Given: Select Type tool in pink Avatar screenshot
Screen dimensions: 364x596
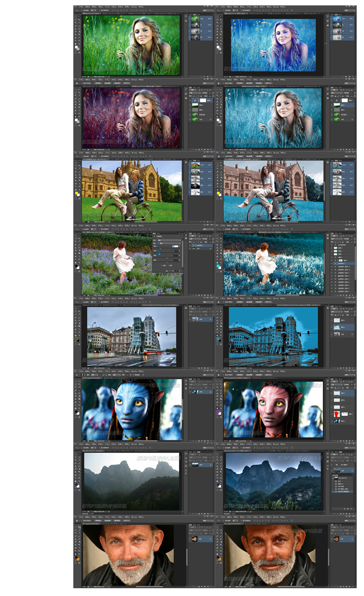Looking at the screenshot, I should [x=220, y=402].
